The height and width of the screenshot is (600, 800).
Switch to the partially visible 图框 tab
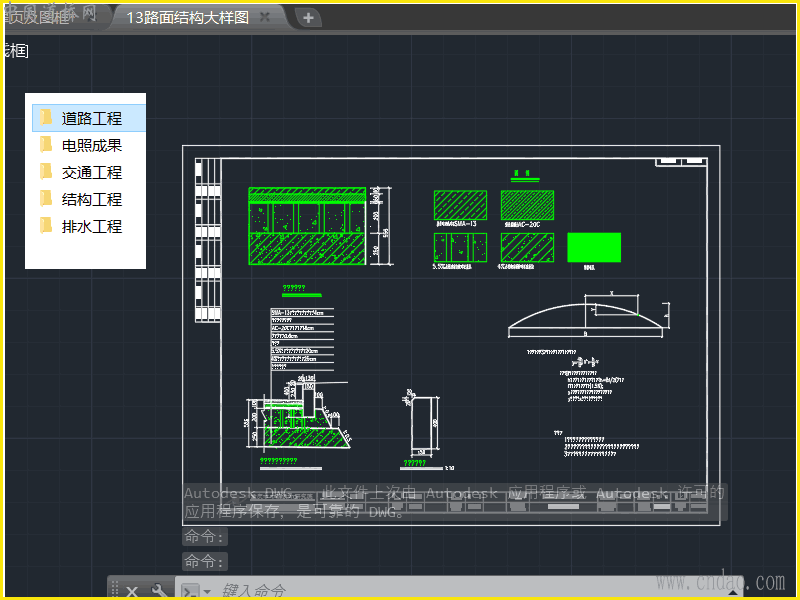click(40, 17)
